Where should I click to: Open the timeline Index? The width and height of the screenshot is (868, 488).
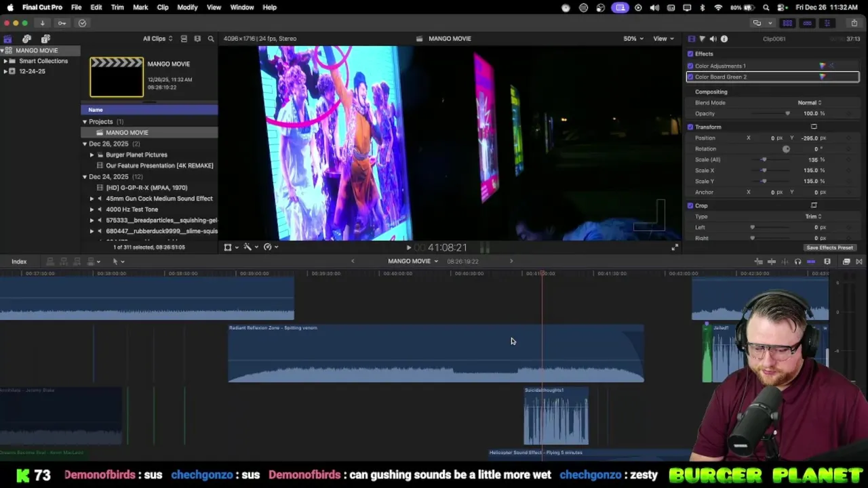[x=19, y=262]
